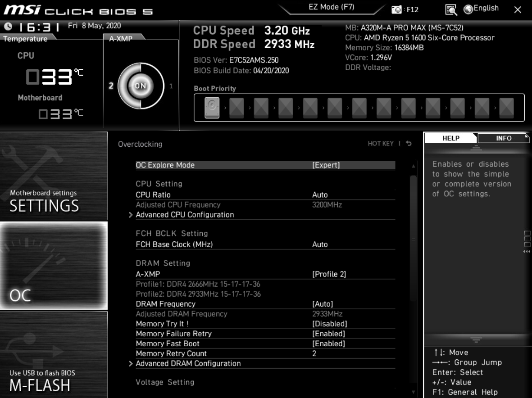Click right-edge side panel arrows
The width and height of the screenshot is (532, 398).
point(527,252)
